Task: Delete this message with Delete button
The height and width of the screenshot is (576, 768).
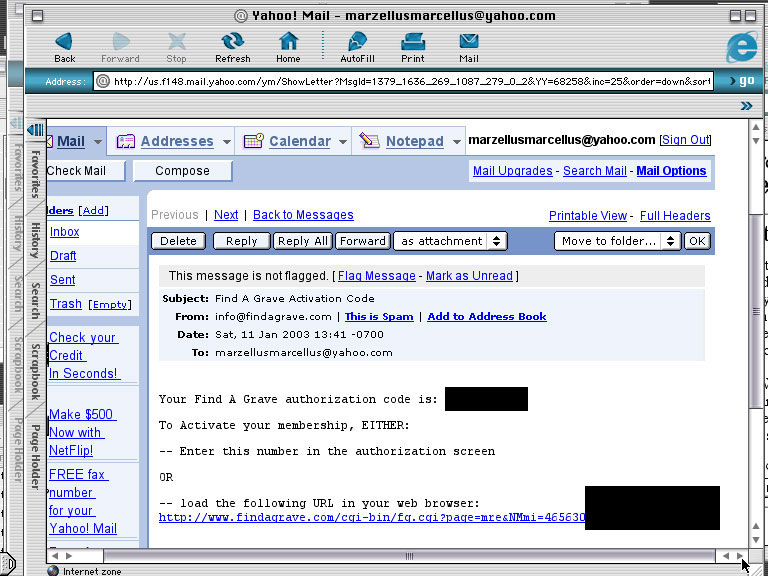Action: tap(178, 241)
